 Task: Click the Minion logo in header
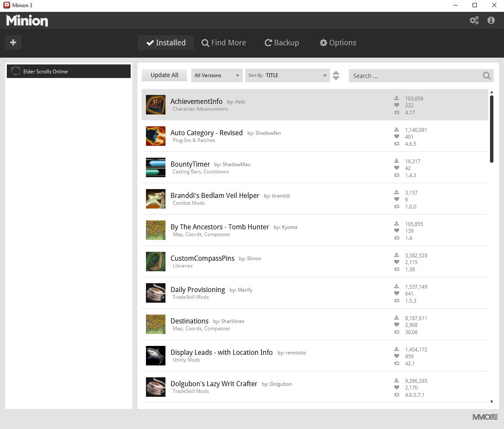(x=27, y=20)
